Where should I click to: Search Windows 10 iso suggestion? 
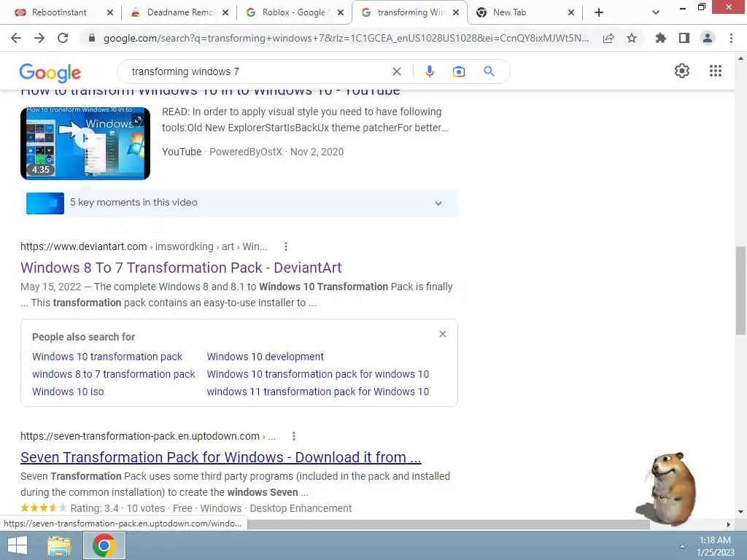click(x=68, y=392)
